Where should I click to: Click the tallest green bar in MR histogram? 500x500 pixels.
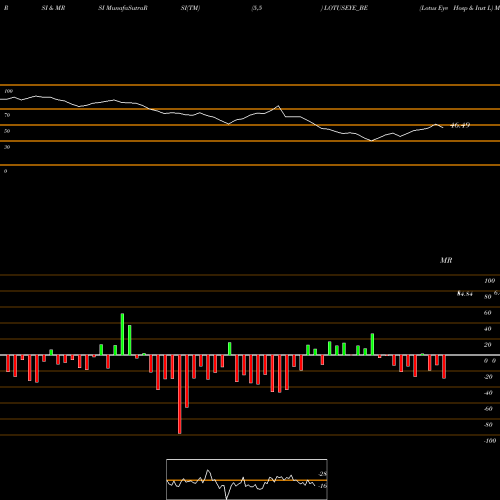coord(122,334)
